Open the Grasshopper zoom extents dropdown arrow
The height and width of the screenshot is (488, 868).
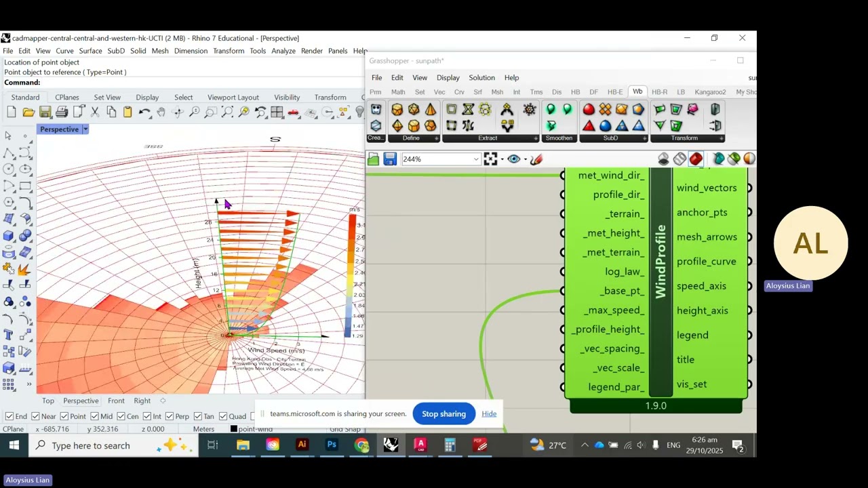click(x=502, y=159)
